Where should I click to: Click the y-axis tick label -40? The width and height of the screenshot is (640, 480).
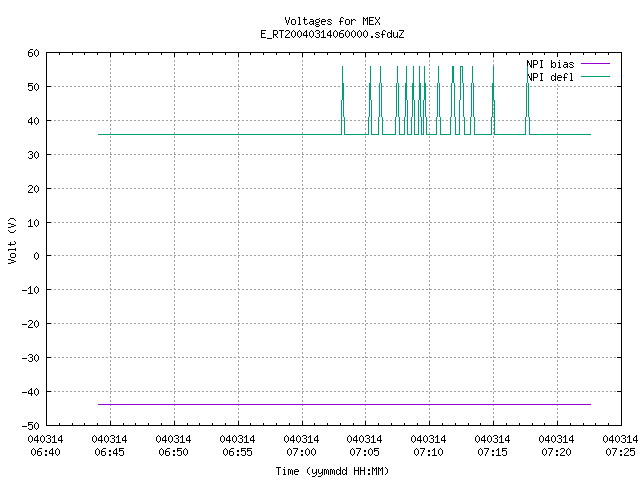click(x=31, y=392)
